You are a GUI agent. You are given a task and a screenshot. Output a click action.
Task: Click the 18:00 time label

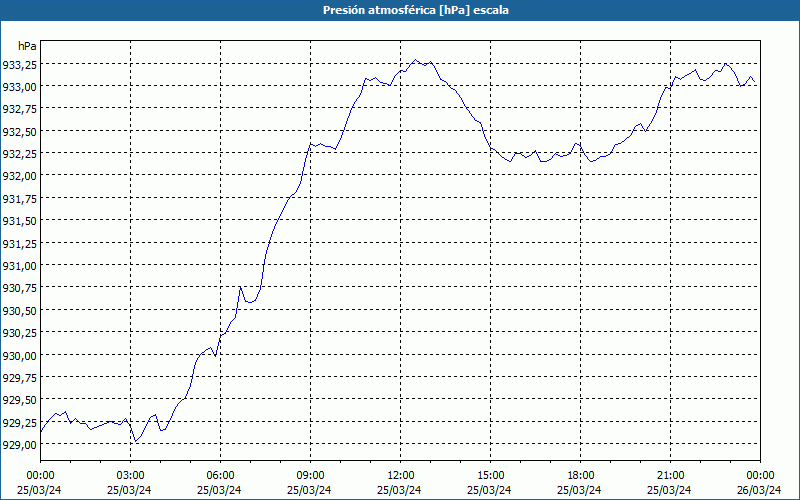(x=581, y=476)
